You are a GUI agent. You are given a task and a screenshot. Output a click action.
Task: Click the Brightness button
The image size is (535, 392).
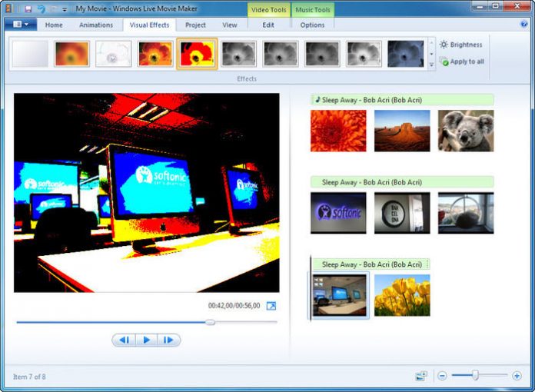461,45
